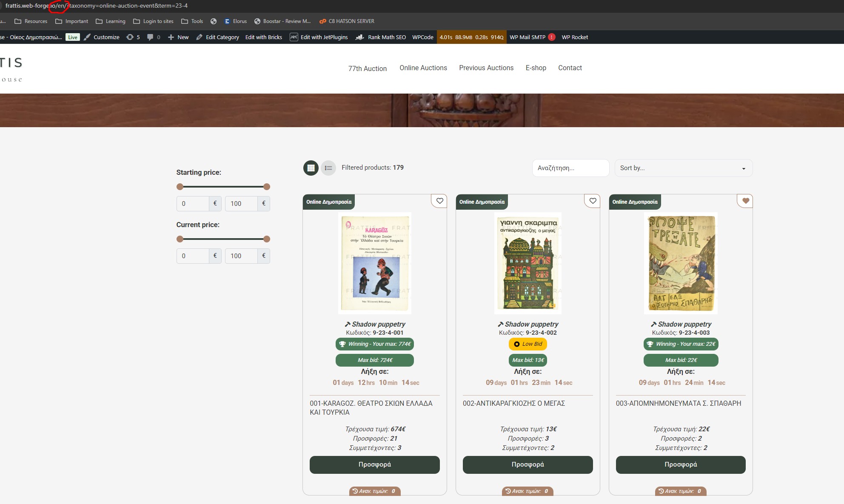Viewport: 844px width, 504px height.
Task: Open the Shadow puppetry link on first card
Action: (378, 324)
